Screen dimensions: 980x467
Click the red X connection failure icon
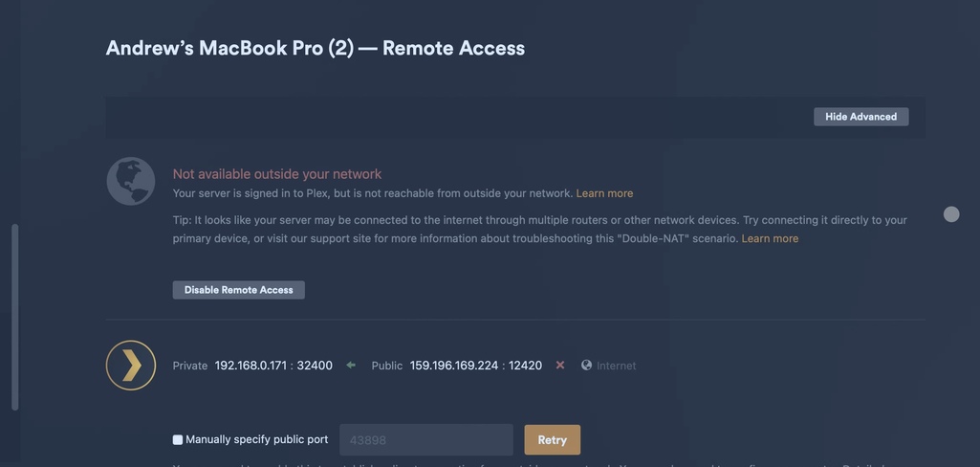[x=560, y=366]
